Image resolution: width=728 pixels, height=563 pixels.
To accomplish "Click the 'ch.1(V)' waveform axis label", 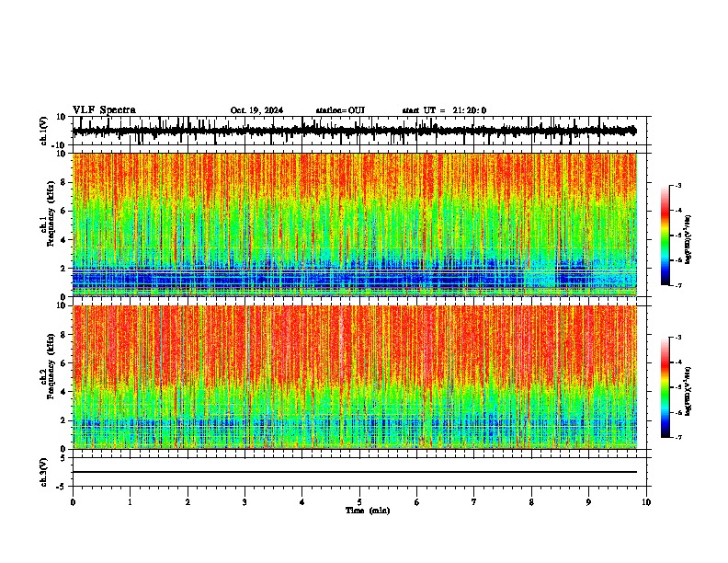I will pos(44,131).
